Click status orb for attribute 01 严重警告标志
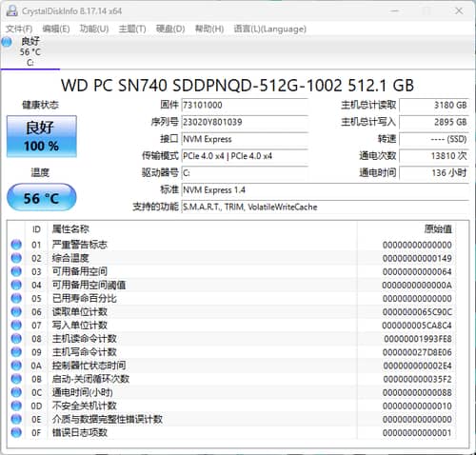This screenshot has width=476, height=455. [x=16, y=245]
